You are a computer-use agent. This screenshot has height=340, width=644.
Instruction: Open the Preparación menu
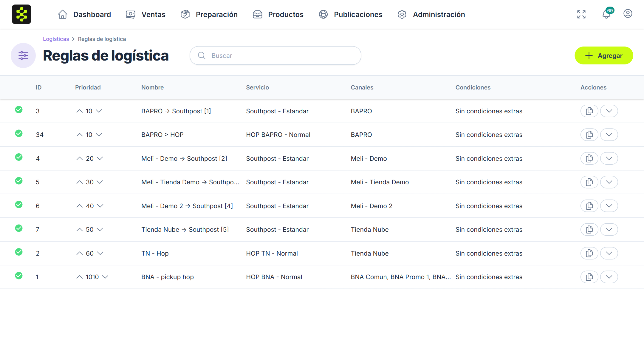click(x=209, y=14)
